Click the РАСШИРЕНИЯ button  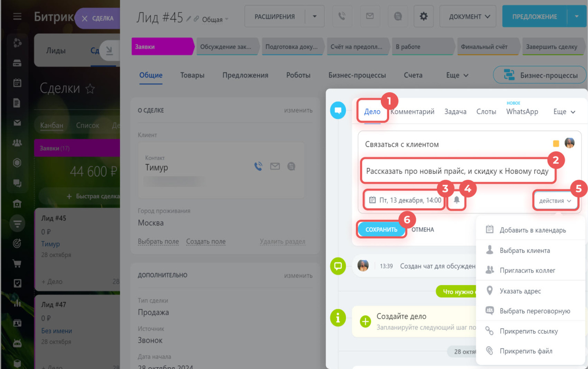coord(275,17)
